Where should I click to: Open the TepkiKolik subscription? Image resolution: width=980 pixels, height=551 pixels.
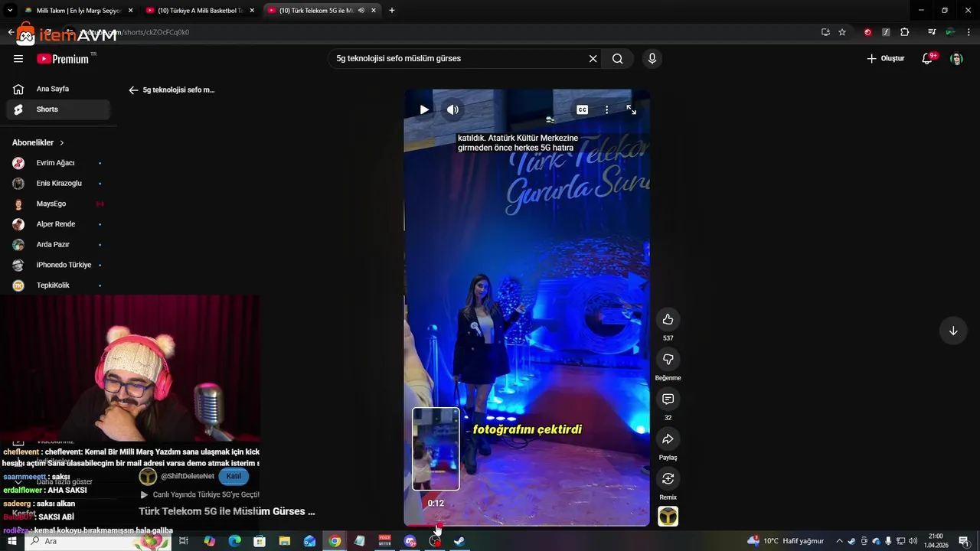coord(58,285)
